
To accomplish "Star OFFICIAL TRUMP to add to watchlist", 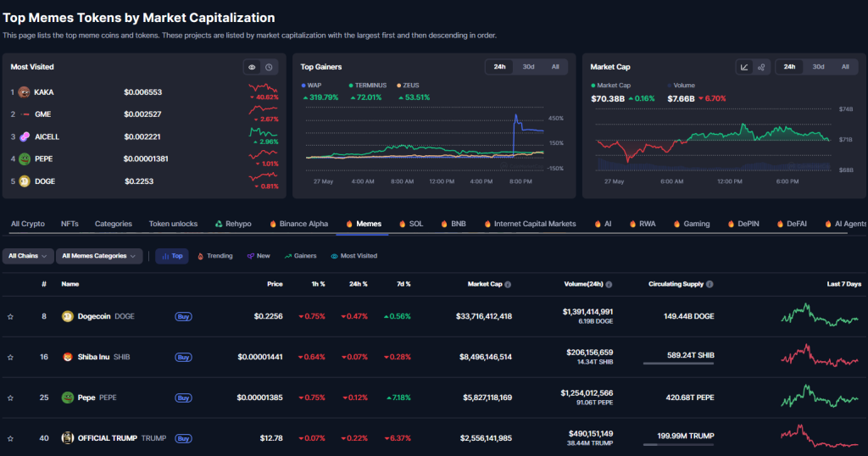I will 10,439.
